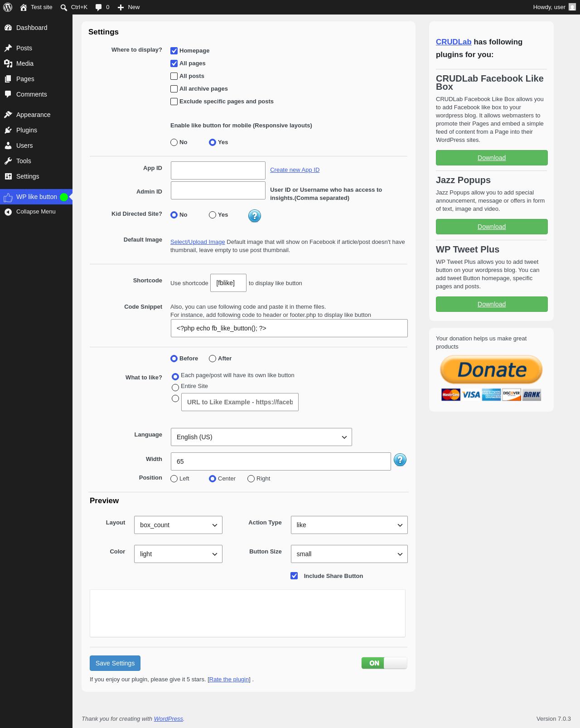Choose the After placement radio button

point(213,359)
